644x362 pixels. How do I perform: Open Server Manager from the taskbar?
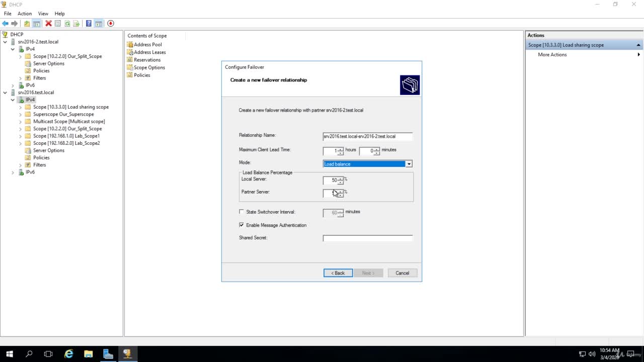tap(108, 354)
